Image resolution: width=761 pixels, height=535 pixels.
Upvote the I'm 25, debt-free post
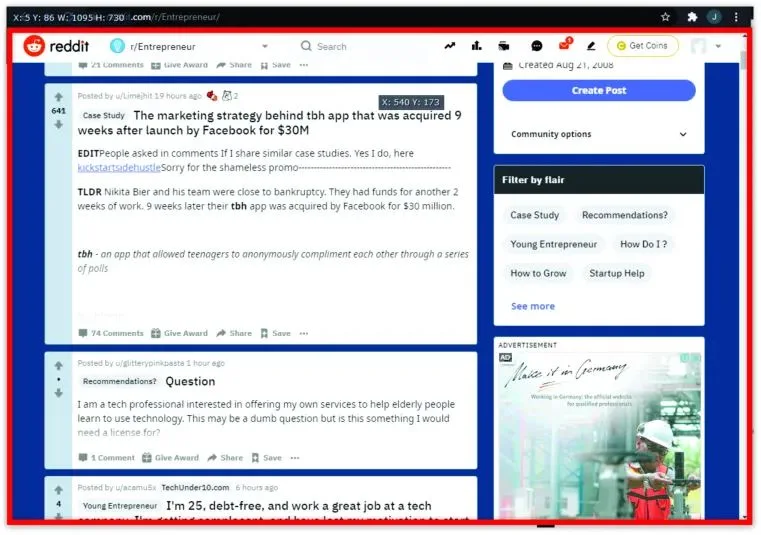[x=59, y=490]
